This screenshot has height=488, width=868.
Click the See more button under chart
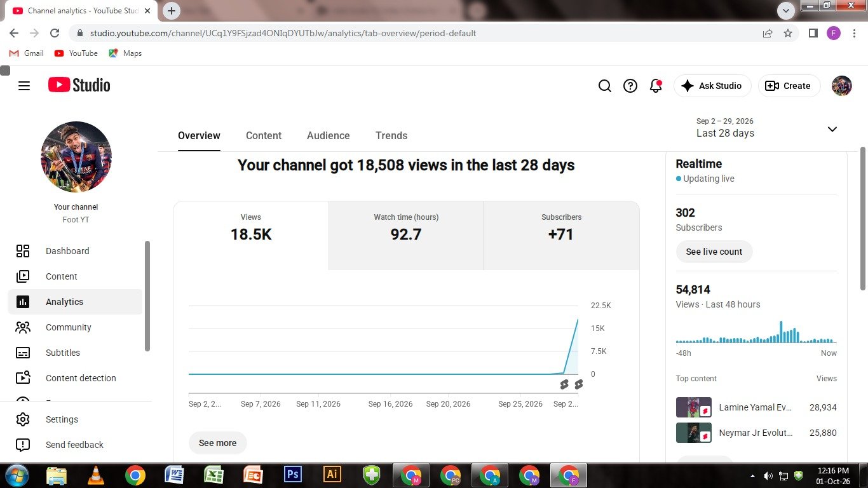coord(218,443)
